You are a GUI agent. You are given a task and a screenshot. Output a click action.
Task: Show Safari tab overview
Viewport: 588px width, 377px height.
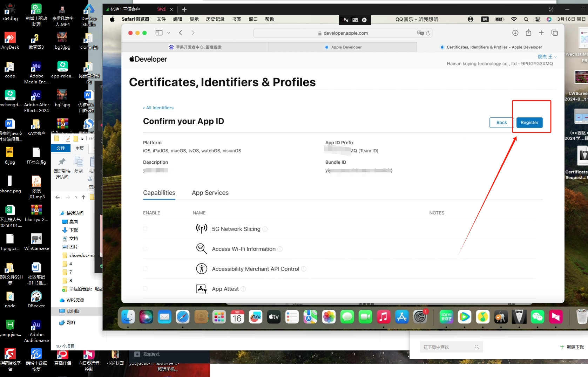tap(554, 33)
